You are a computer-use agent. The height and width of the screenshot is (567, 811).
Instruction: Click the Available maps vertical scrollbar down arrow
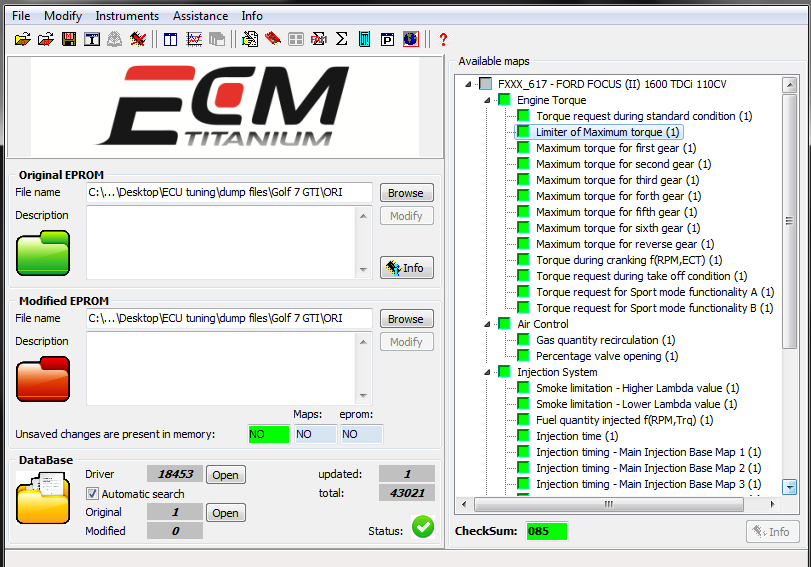tap(789, 487)
